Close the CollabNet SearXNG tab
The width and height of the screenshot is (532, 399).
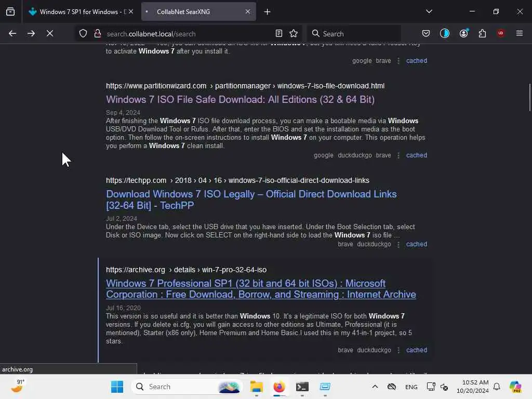tap(248, 11)
